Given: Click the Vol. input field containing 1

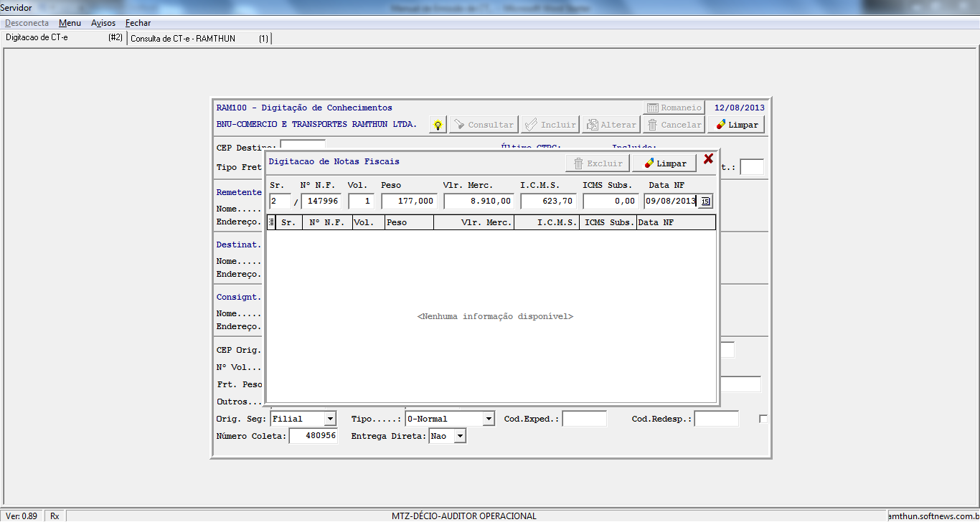Looking at the screenshot, I should point(362,201).
